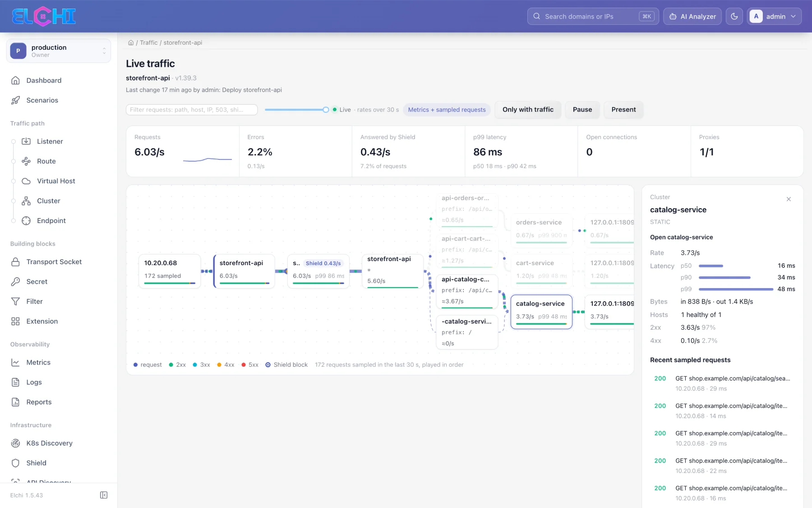Image resolution: width=812 pixels, height=508 pixels.
Task: Open catalog-service link in cluster panel
Action: (x=681, y=237)
